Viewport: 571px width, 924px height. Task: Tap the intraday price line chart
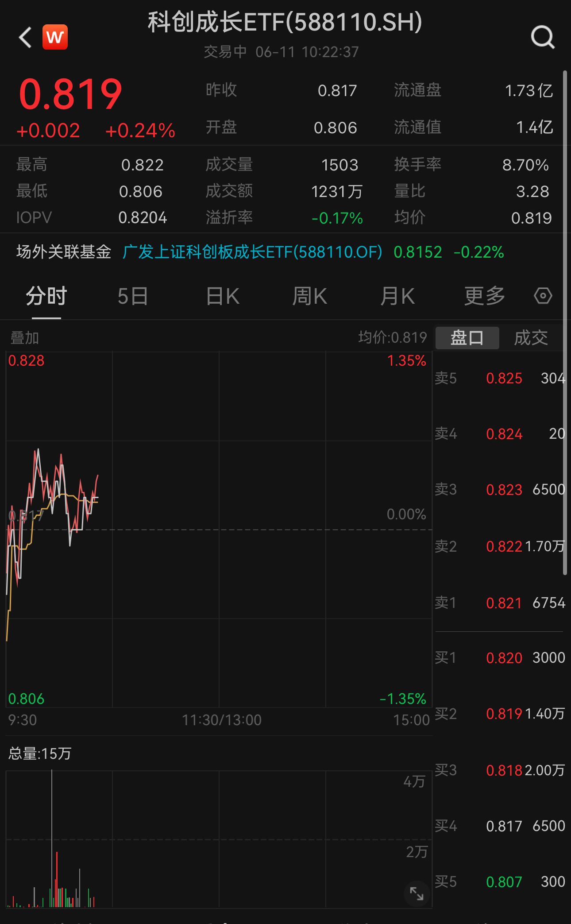[219, 529]
